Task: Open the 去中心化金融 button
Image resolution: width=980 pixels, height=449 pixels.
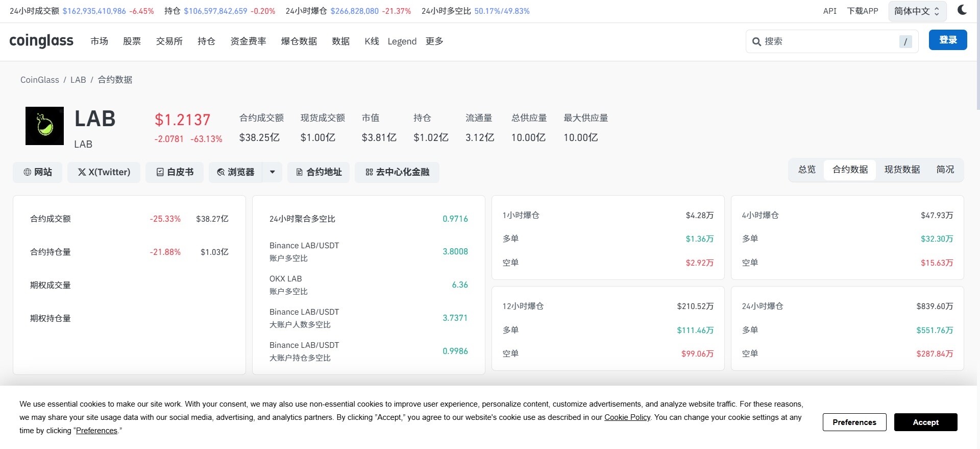Action: click(x=397, y=172)
